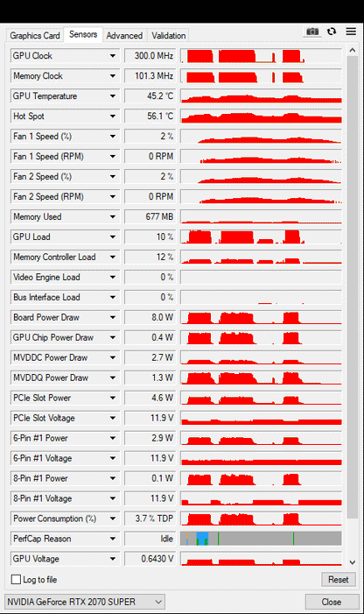Click the GPU Temperature history graph

(261, 96)
